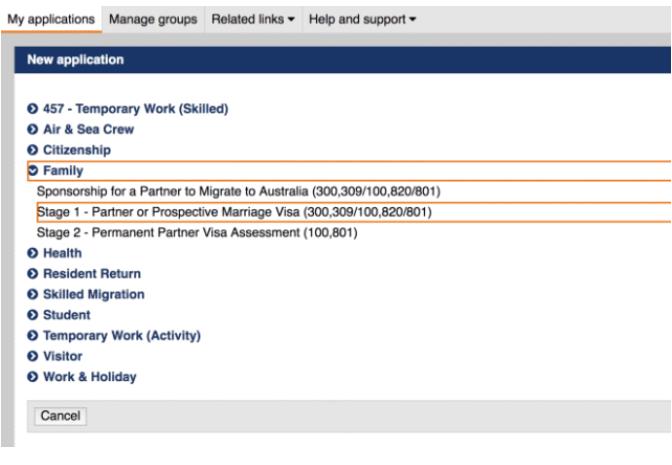The height and width of the screenshot is (465, 672).
Task: Click the arrow icon beside Health
Action: pos(32,253)
